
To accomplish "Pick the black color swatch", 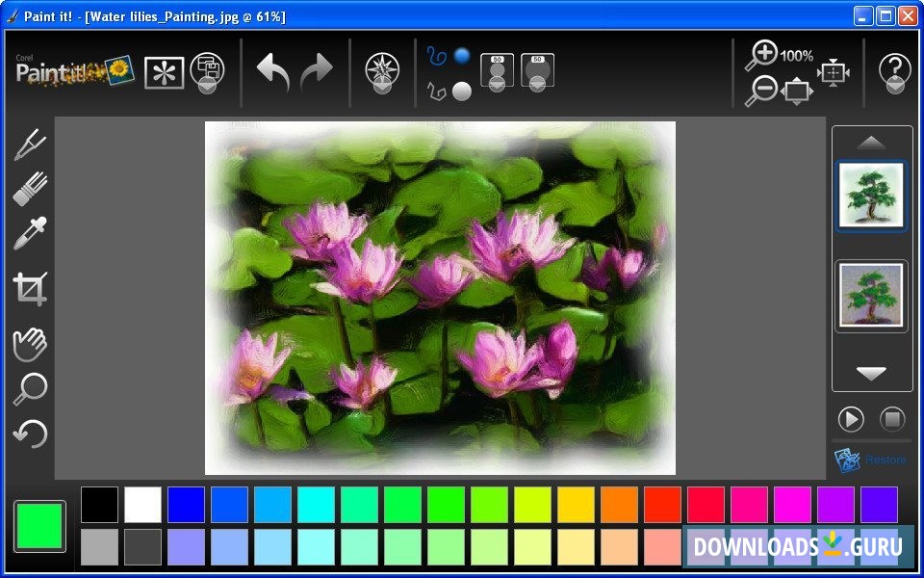I will coord(99,504).
